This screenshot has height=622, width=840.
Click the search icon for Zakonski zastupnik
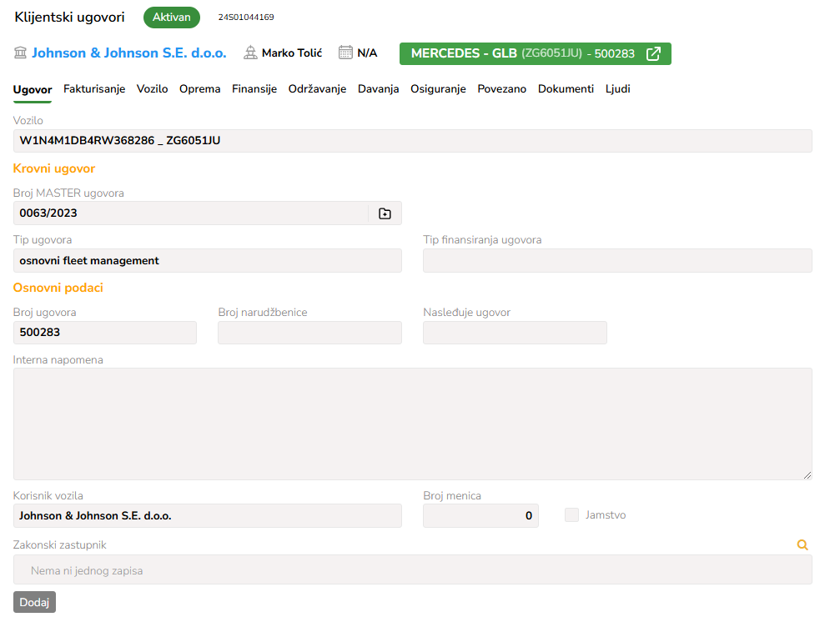pos(802,545)
